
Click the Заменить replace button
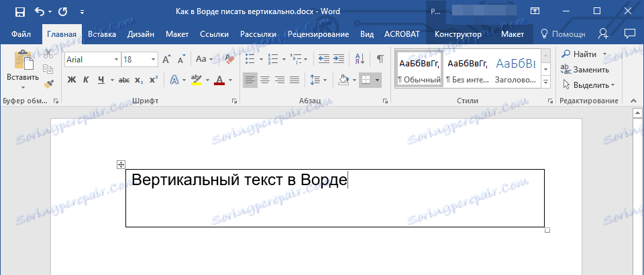click(x=585, y=69)
